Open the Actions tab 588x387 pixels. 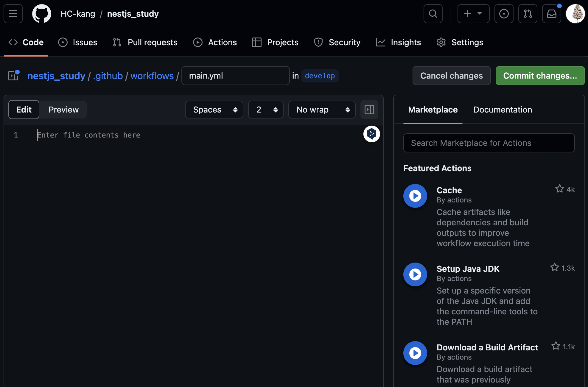[215, 42]
